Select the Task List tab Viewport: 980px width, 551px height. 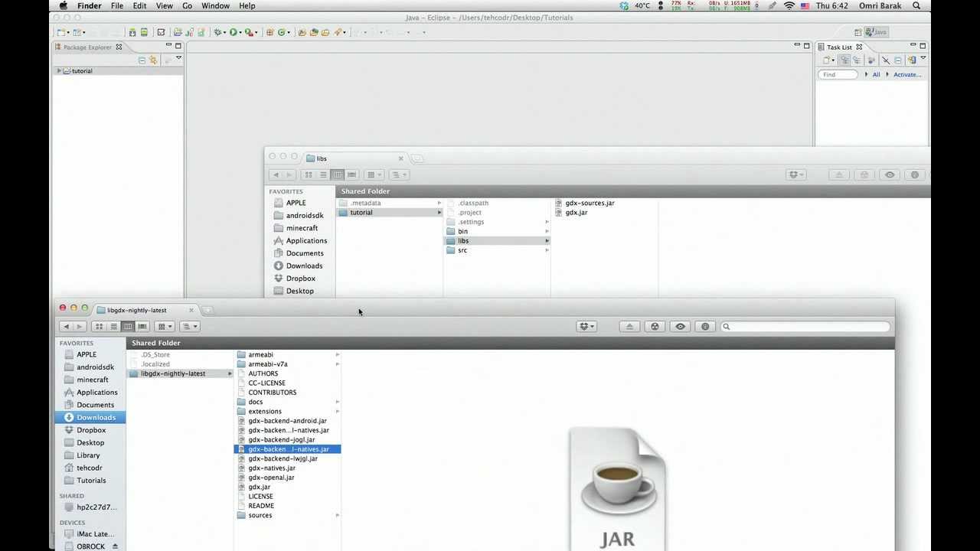pos(839,47)
